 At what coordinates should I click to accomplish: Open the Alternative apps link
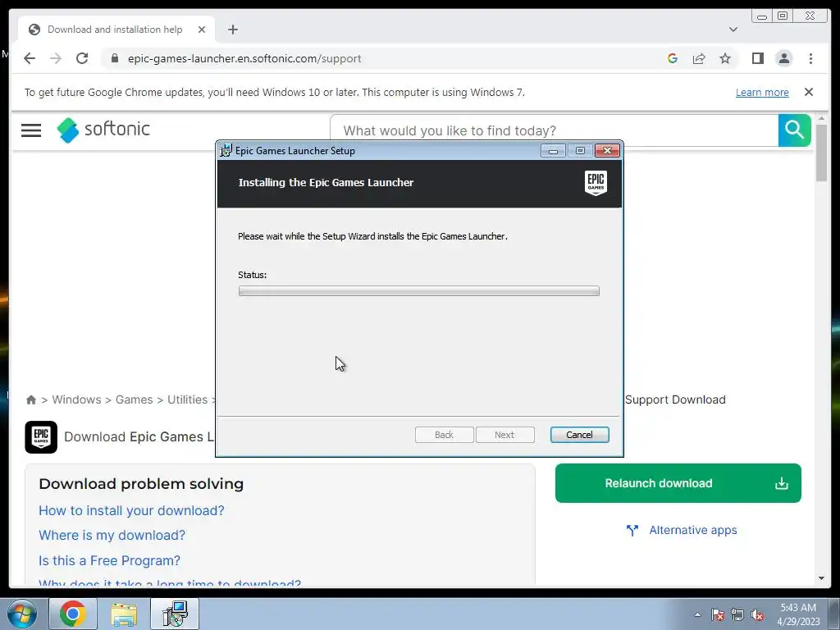682,531
